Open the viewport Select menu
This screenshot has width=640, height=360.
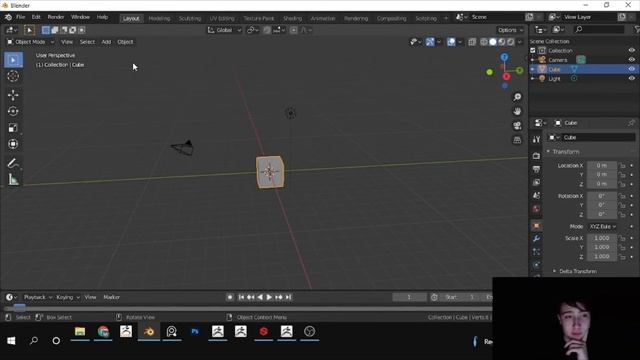pyautogui.click(x=87, y=42)
